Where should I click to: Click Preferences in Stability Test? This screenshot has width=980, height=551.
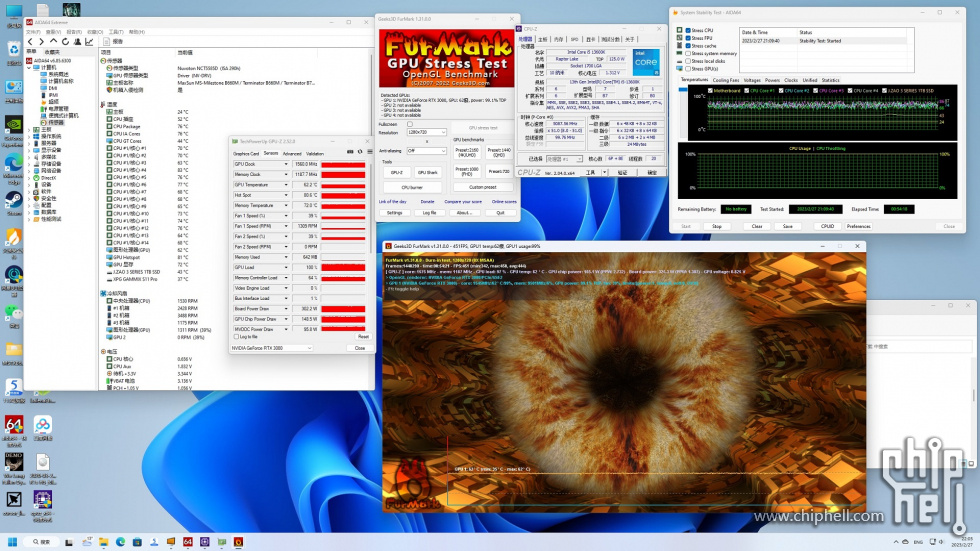coord(859,226)
